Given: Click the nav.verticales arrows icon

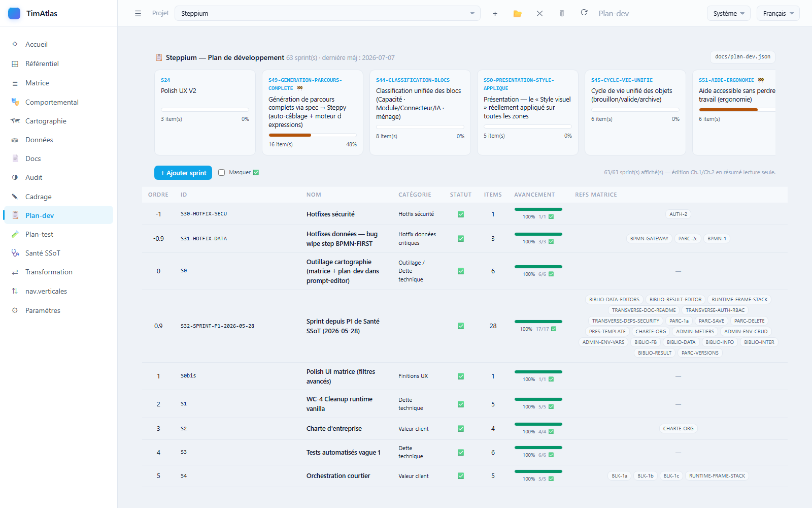Looking at the screenshot, I should pyautogui.click(x=15, y=291).
